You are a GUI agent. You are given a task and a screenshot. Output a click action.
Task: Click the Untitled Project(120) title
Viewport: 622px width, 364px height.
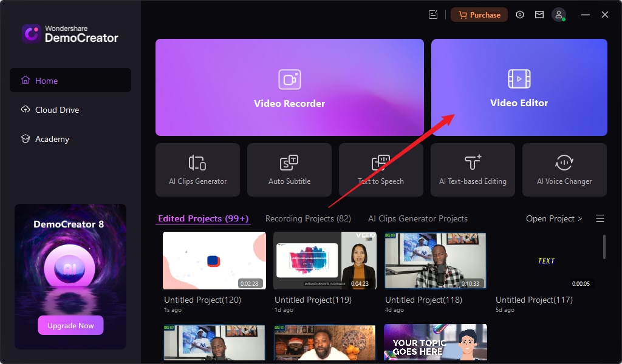(x=203, y=300)
